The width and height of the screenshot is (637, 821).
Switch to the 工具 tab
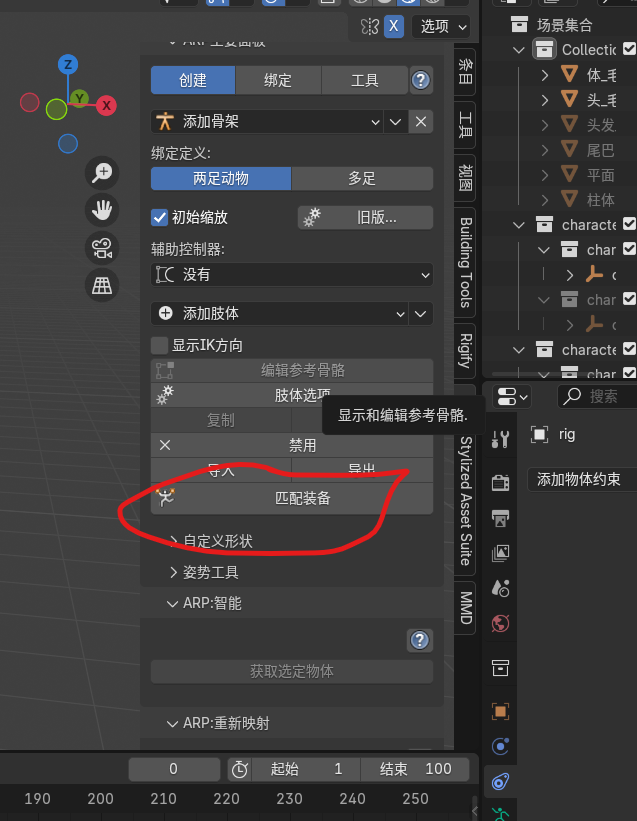point(364,80)
